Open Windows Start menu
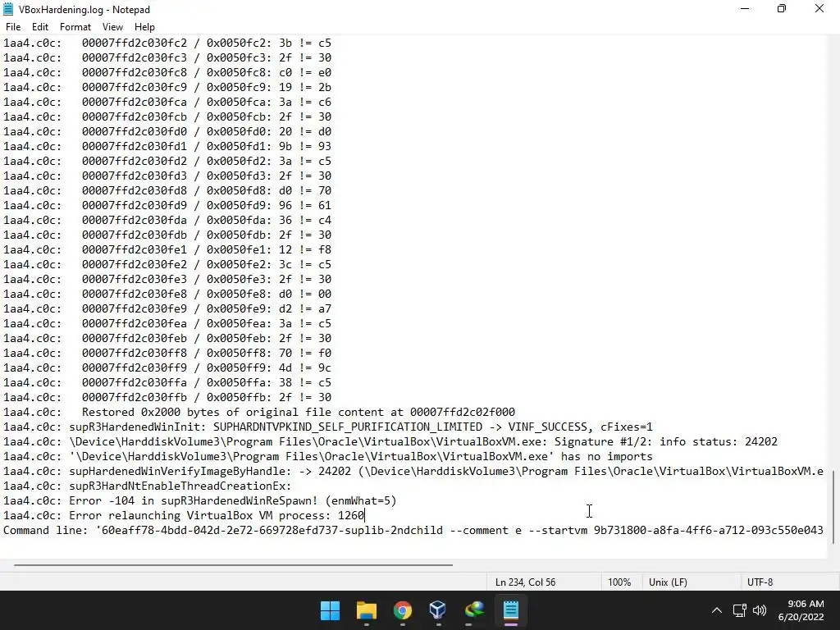This screenshot has width=840, height=630. point(330,610)
